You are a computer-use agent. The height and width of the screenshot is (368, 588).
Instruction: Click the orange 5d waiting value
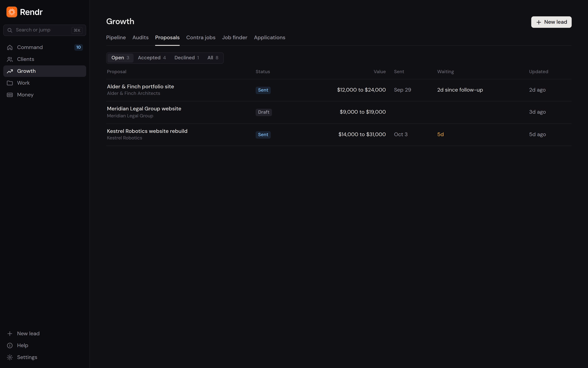pos(440,134)
